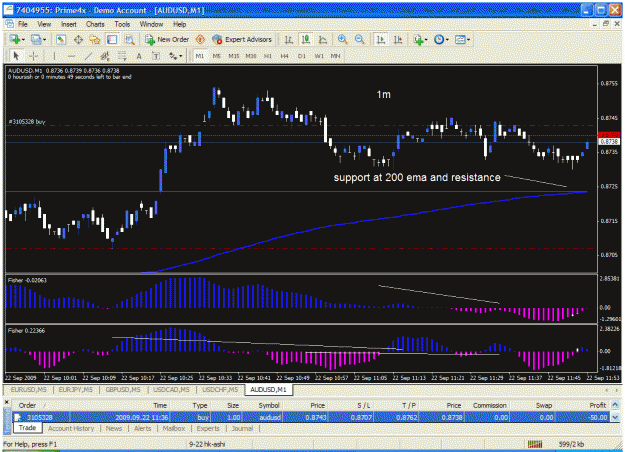Select the arrow Cursor tool
Viewport: 625px width, 452px height.
pyautogui.click(x=16, y=56)
